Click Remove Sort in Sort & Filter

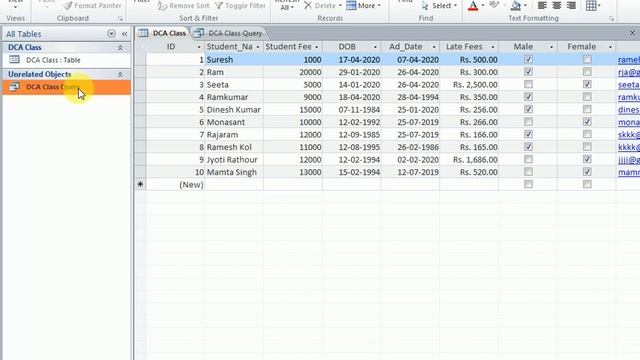click(x=183, y=6)
